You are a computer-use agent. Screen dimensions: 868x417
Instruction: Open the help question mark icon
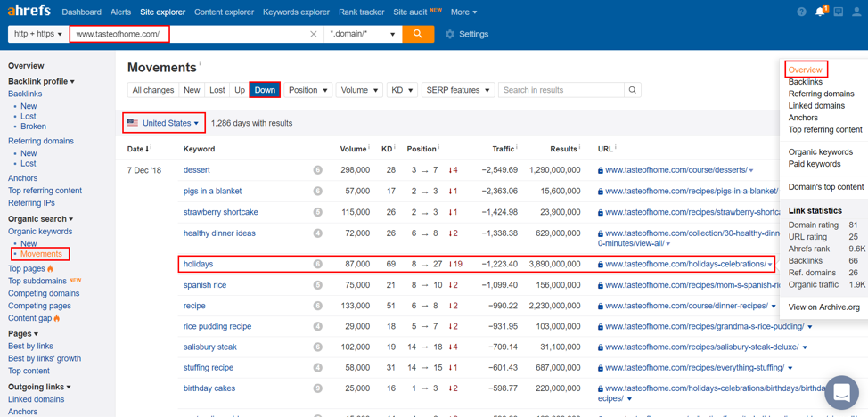click(801, 12)
